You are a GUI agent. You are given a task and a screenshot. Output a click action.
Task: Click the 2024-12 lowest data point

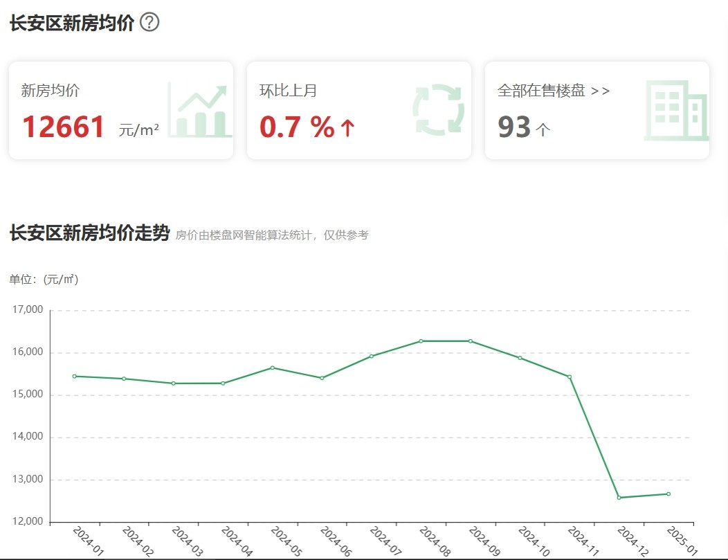[x=619, y=498]
